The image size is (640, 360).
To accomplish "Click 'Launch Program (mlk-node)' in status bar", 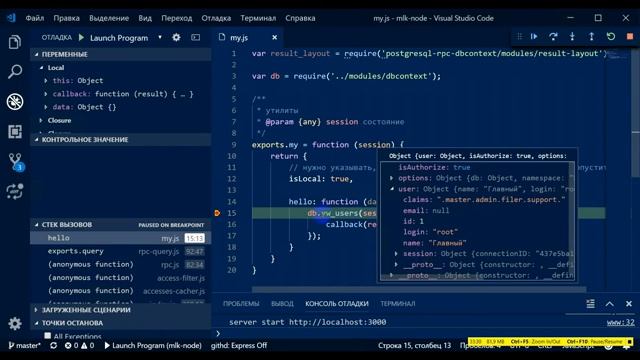I will pyautogui.click(x=153, y=345).
